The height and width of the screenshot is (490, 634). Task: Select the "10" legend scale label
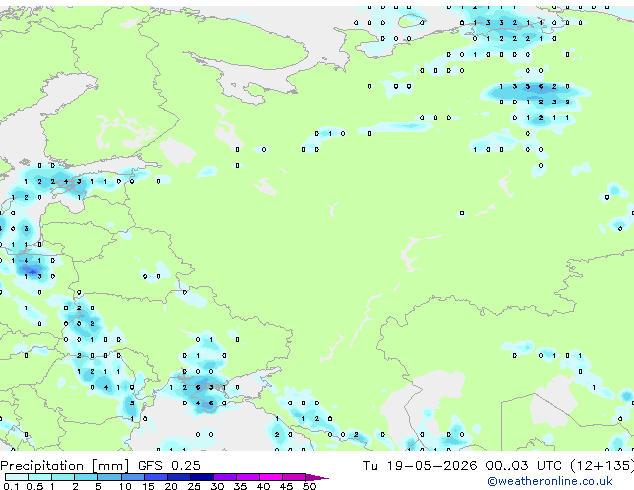pos(125,486)
